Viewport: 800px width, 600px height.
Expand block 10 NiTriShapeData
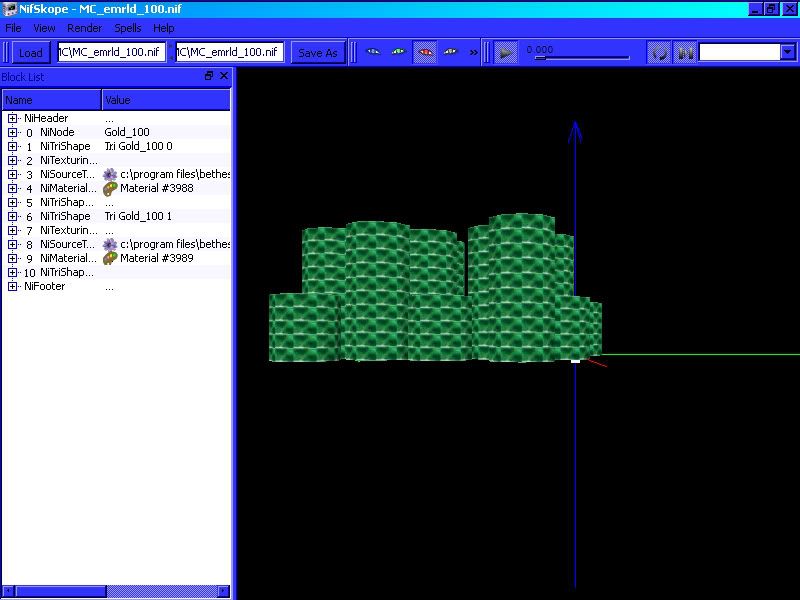pos(12,272)
